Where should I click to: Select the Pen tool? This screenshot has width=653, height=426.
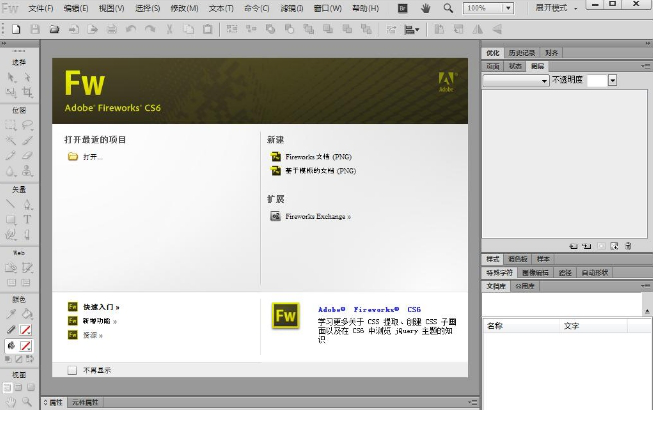click(x=27, y=204)
